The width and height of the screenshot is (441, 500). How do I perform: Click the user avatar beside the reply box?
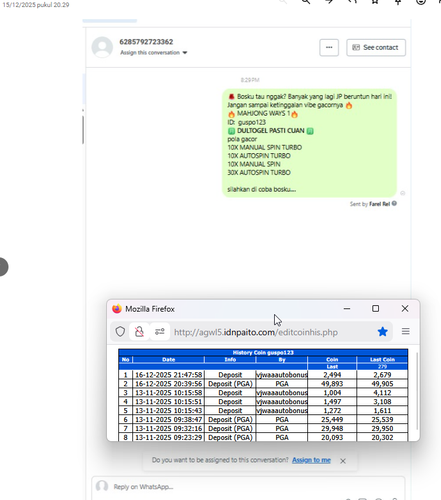click(102, 486)
